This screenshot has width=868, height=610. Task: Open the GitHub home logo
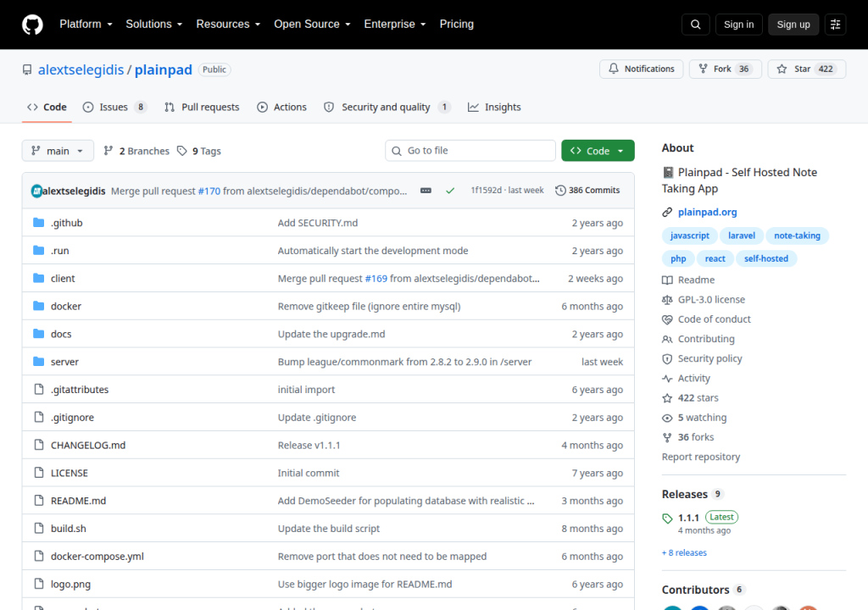[32, 25]
